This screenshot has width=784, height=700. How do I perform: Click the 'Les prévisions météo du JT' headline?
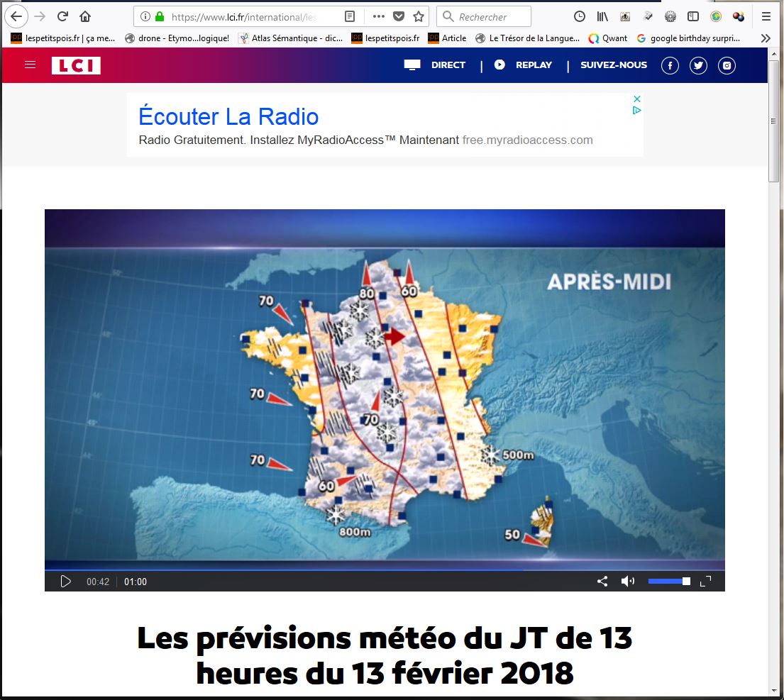385,655
